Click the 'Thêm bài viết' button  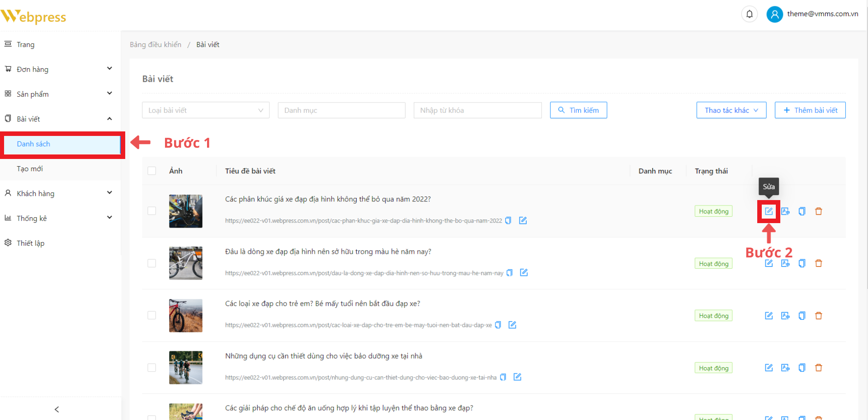tap(810, 110)
